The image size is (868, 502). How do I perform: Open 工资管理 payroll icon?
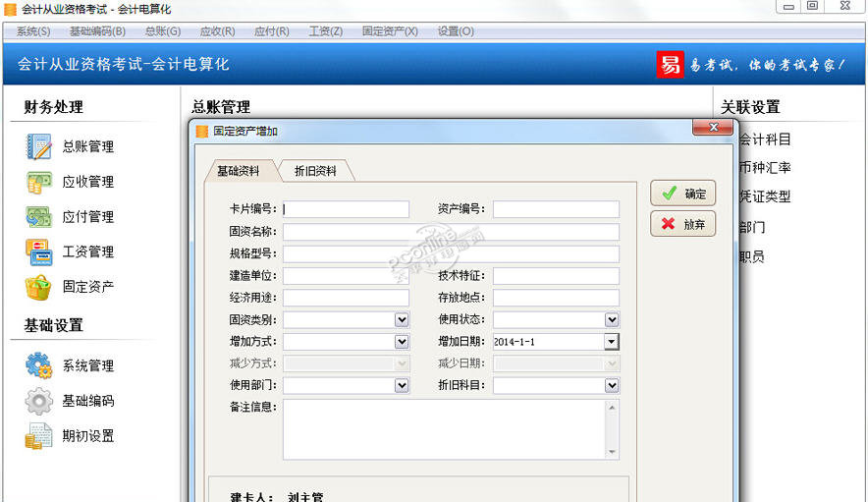38,252
